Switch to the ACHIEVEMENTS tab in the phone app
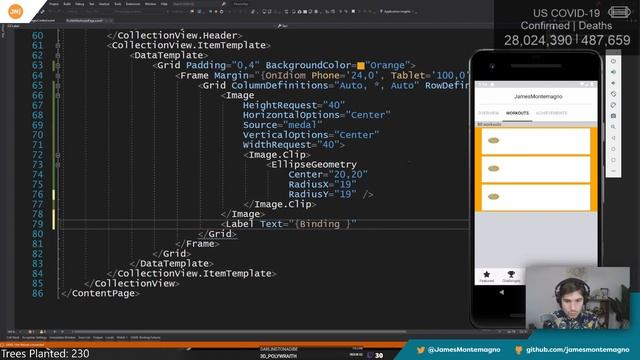 click(x=551, y=113)
